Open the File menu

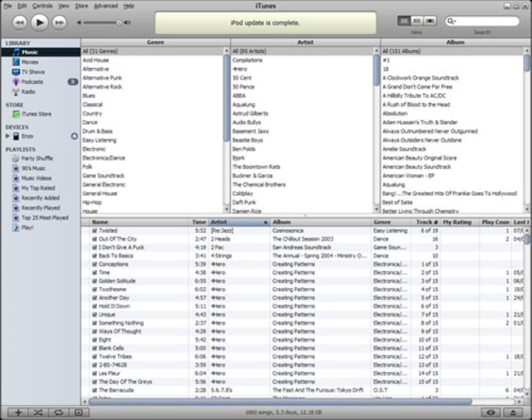click(x=8, y=6)
